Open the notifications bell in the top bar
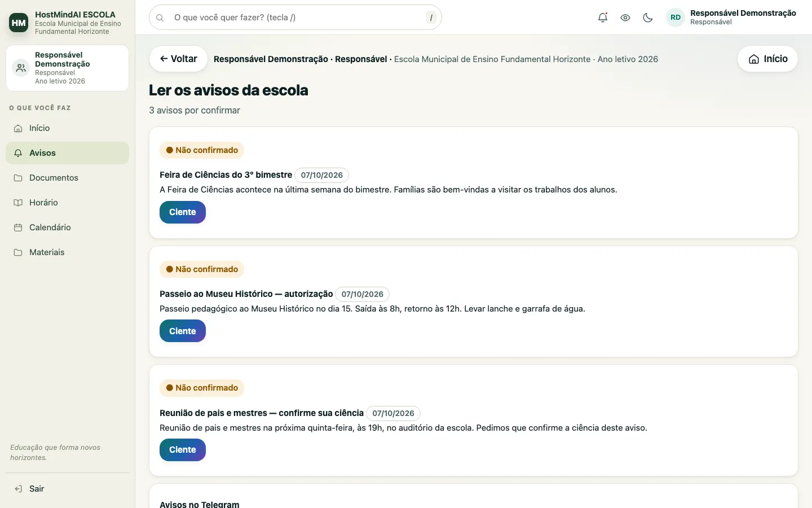 click(603, 17)
